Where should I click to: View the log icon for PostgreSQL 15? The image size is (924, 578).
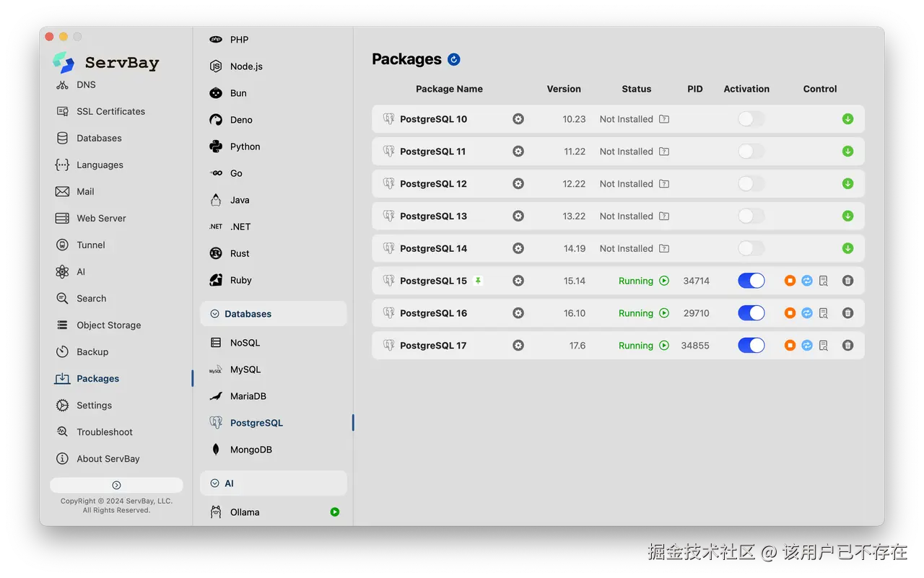824,281
